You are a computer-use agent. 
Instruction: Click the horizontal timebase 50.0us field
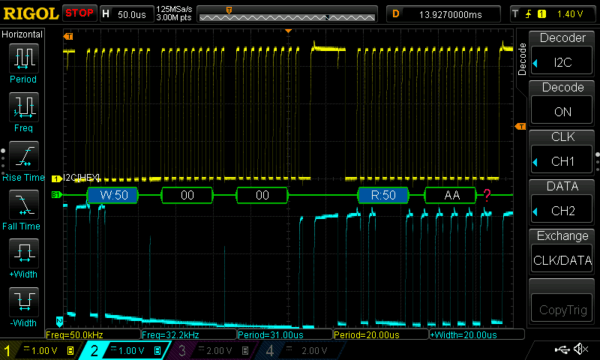pyautogui.click(x=132, y=15)
